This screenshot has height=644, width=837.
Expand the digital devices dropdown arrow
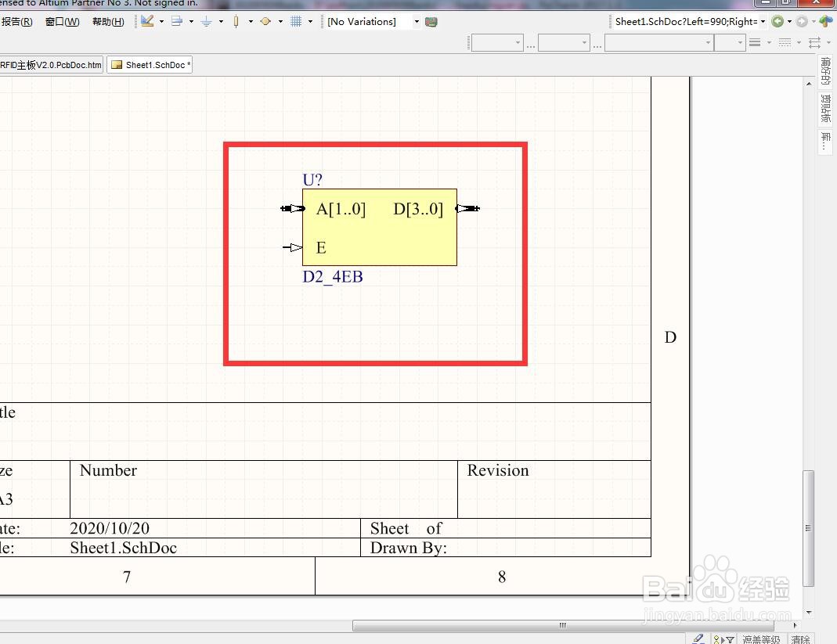coord(251,22)
